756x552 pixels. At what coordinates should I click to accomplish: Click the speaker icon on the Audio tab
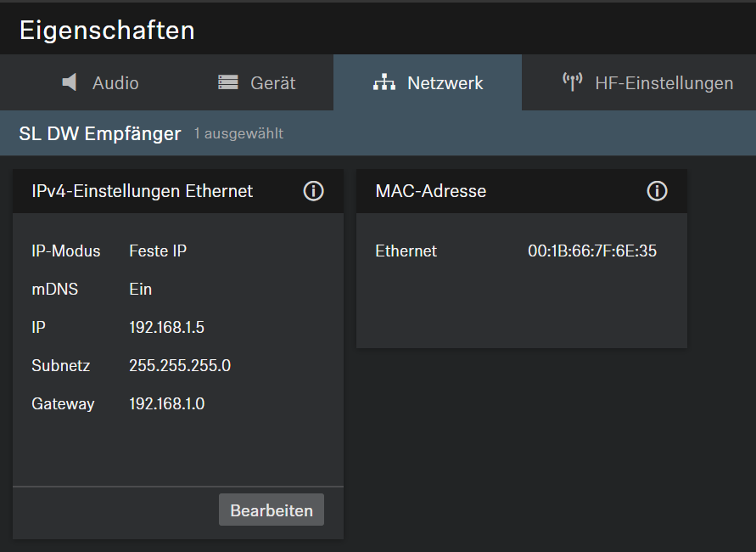(x=70, y=82)
